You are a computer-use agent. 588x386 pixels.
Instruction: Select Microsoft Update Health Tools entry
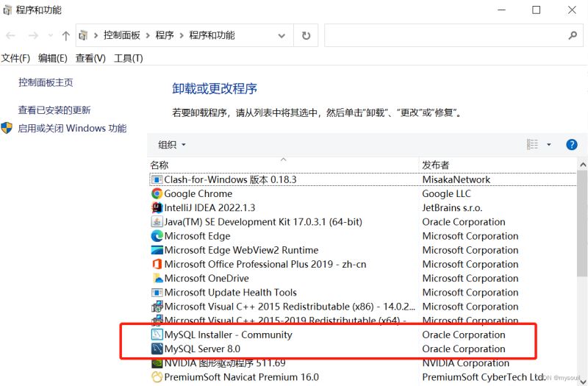pos(230,292)
